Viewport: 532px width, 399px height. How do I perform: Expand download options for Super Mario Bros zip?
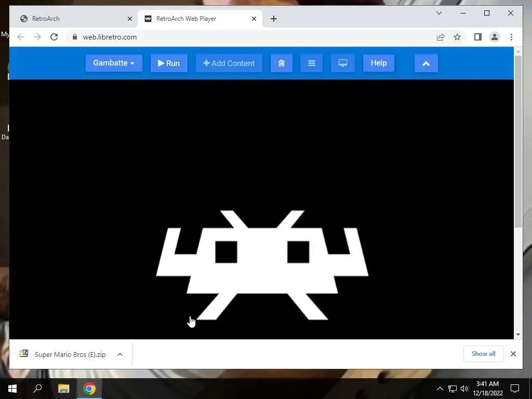120,354
